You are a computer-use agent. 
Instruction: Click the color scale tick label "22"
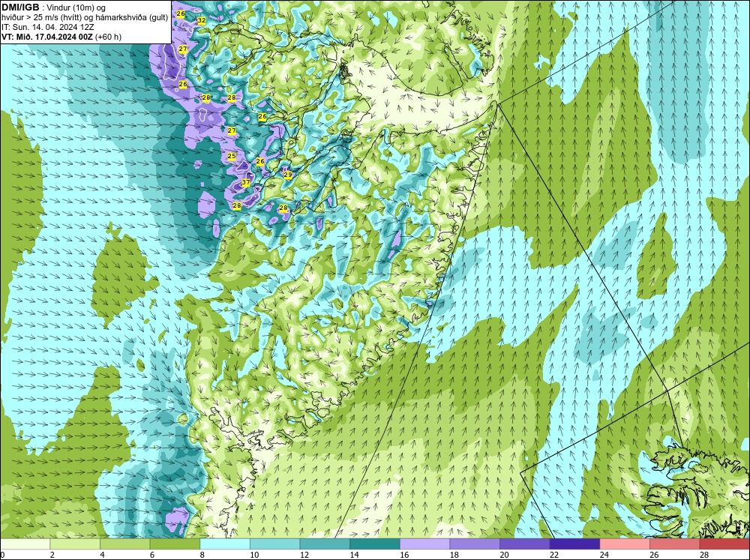coord(554,555)
